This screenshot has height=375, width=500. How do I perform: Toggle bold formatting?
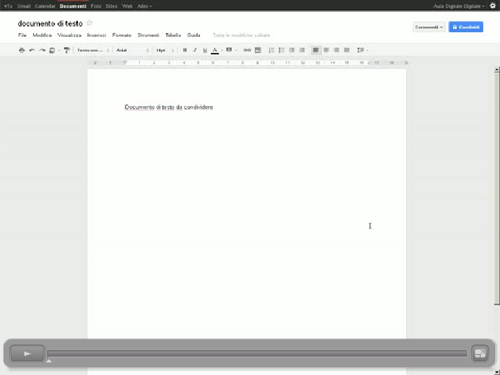pos(185,50)
